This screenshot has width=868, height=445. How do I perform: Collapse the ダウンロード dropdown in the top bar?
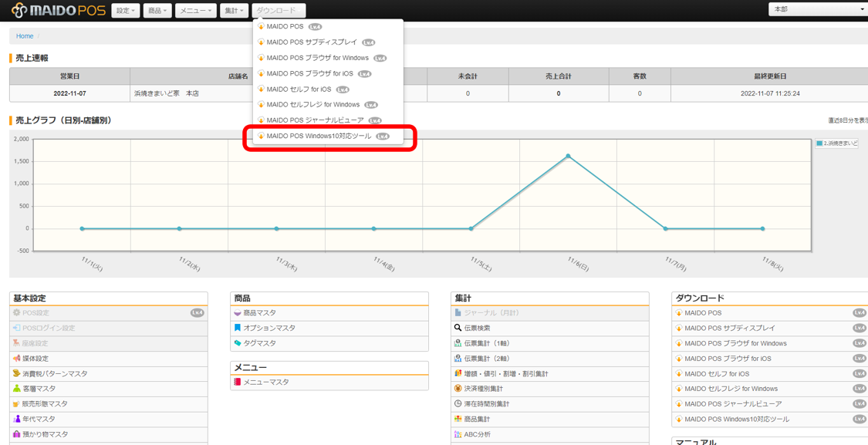279,11
